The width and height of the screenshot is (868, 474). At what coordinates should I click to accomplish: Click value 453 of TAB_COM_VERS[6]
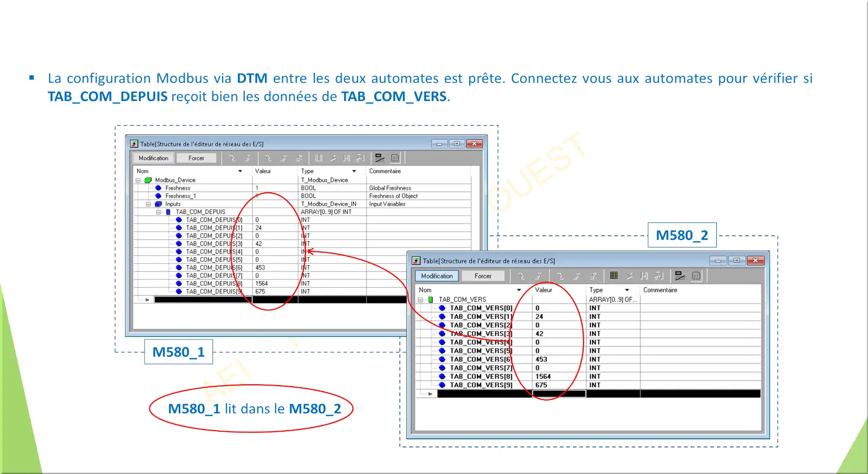pos(541,360)
